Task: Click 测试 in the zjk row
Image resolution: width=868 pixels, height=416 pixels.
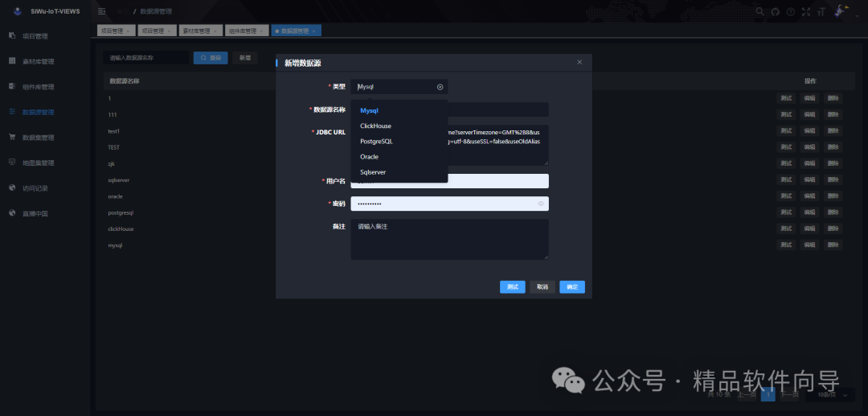Action: pyautogui.click(x=786, y=164)
